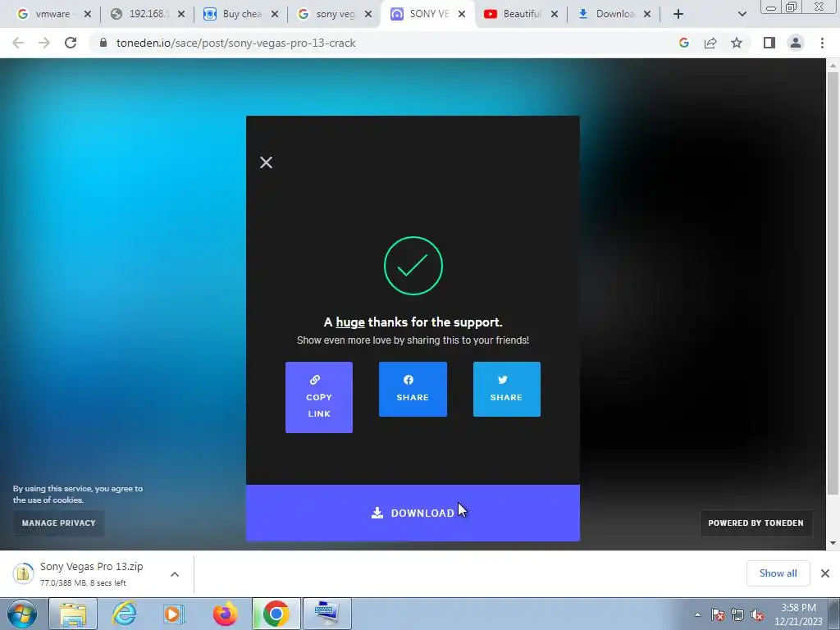This screenshot has width=840, height=630.
Task: Open the Powered by ToneDen link
Action: pos(756,523)
